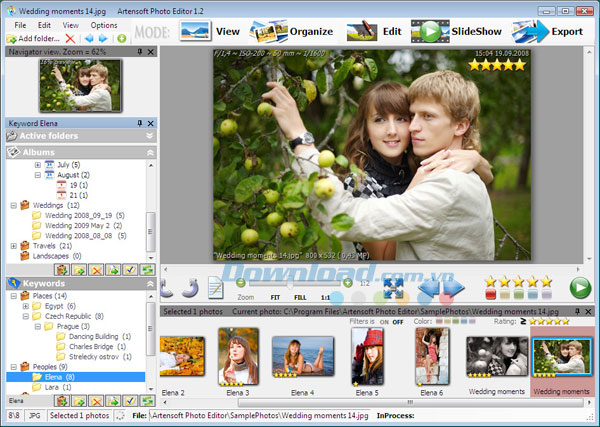Open the Options menu
Screen dimensions: 600x427
103,25
